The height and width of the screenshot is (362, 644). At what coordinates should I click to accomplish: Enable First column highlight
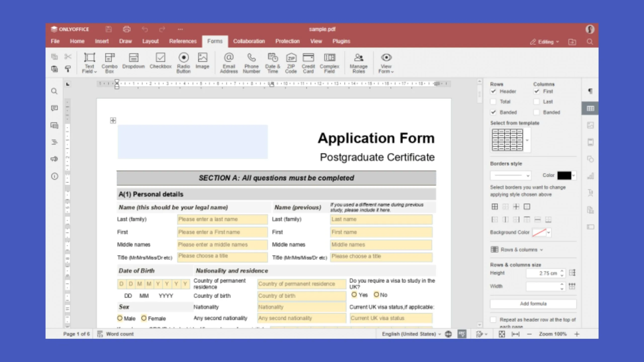tap(537, 91)
